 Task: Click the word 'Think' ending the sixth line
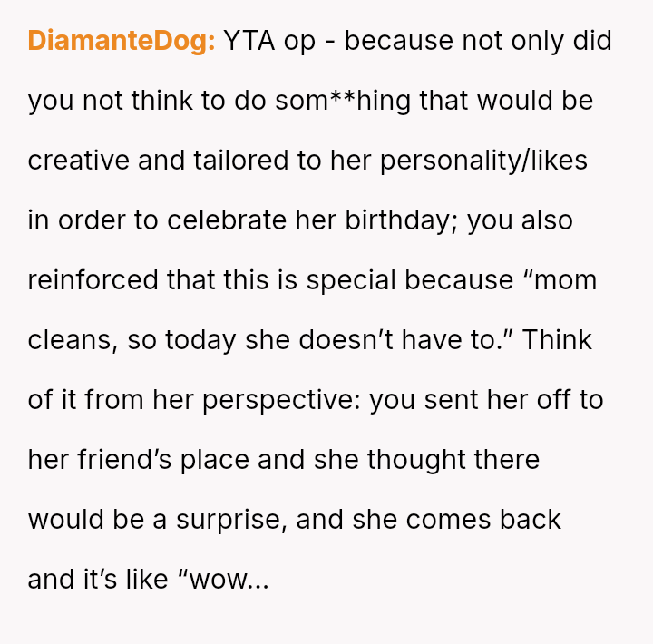point(557,340)
